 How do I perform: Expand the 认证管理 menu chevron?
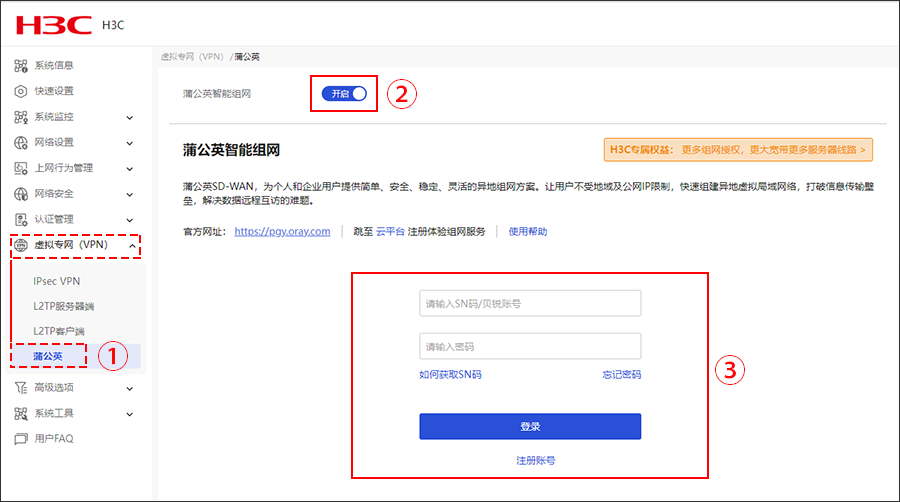click(x=130, y=220)
